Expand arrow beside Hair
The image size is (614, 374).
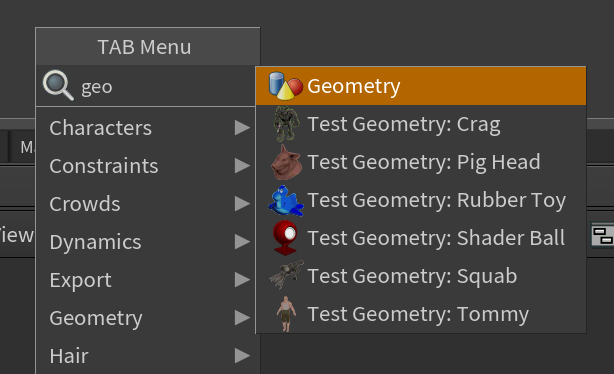[242, 356]
